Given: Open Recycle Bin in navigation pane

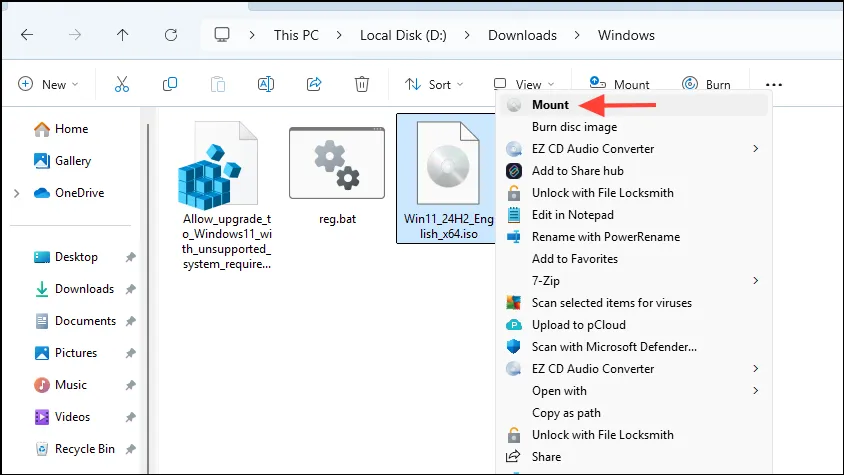Looking at the screenshot, I should 74,449.
